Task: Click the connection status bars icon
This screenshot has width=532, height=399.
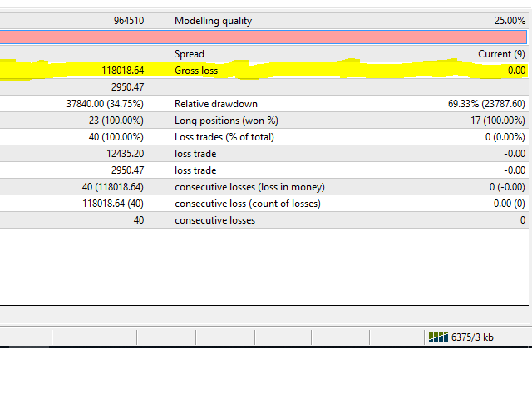Action: (x=437, y=337)
